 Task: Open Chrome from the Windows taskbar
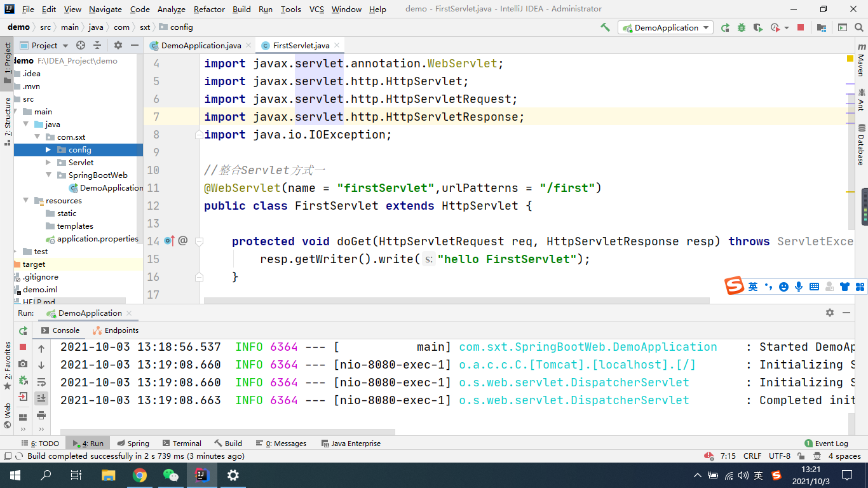(x=140, y=475)
